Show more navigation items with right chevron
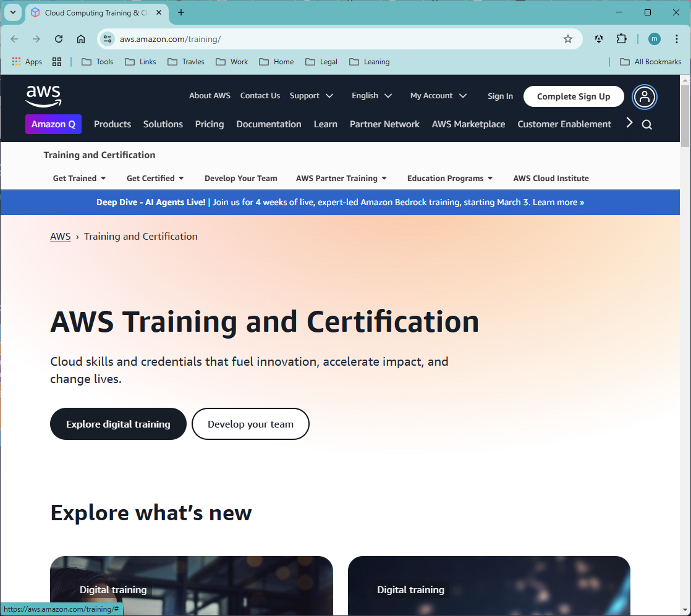691x616 pixels. pos(630,123)
